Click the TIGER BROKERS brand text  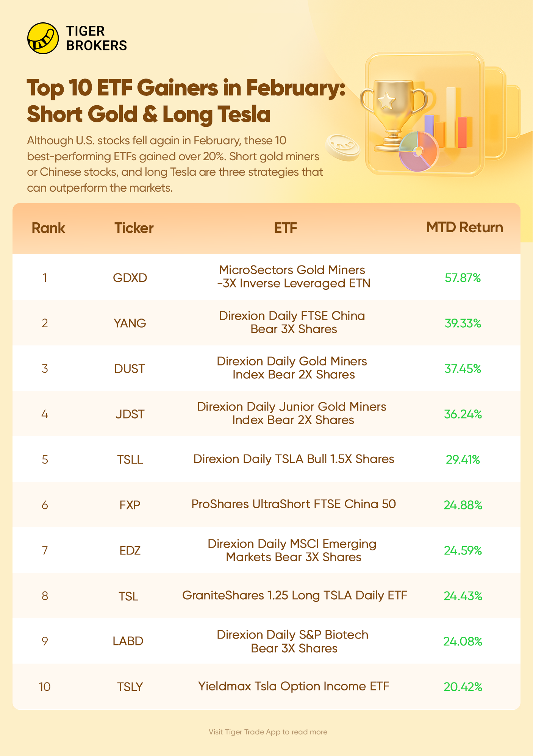(96, 38)
